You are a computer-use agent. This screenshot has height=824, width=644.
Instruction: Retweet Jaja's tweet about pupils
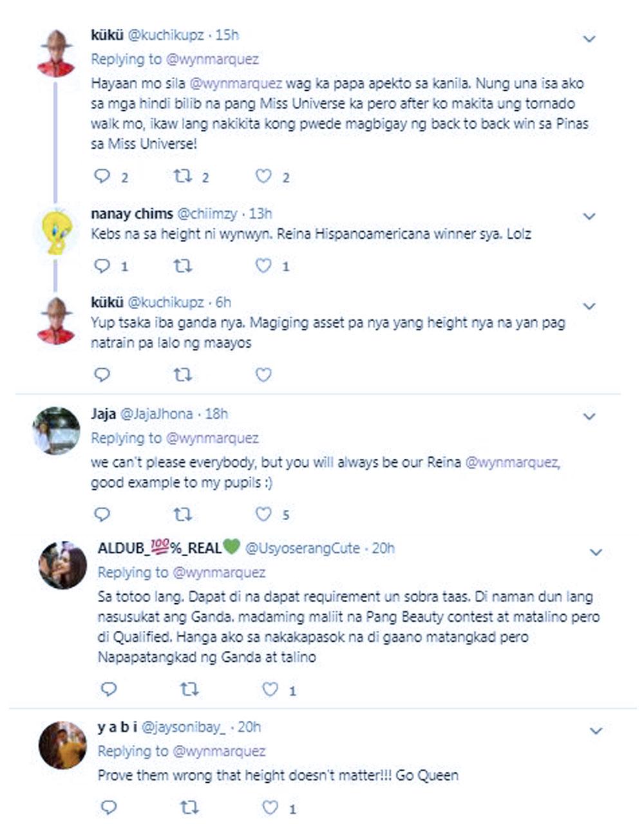tap(184, 514)
